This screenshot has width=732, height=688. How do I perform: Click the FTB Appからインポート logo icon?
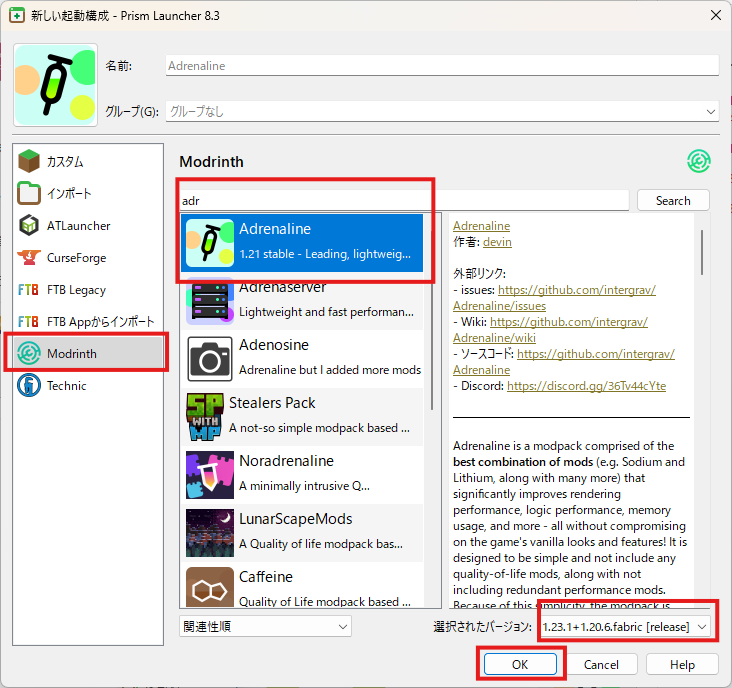click(28, 322)
